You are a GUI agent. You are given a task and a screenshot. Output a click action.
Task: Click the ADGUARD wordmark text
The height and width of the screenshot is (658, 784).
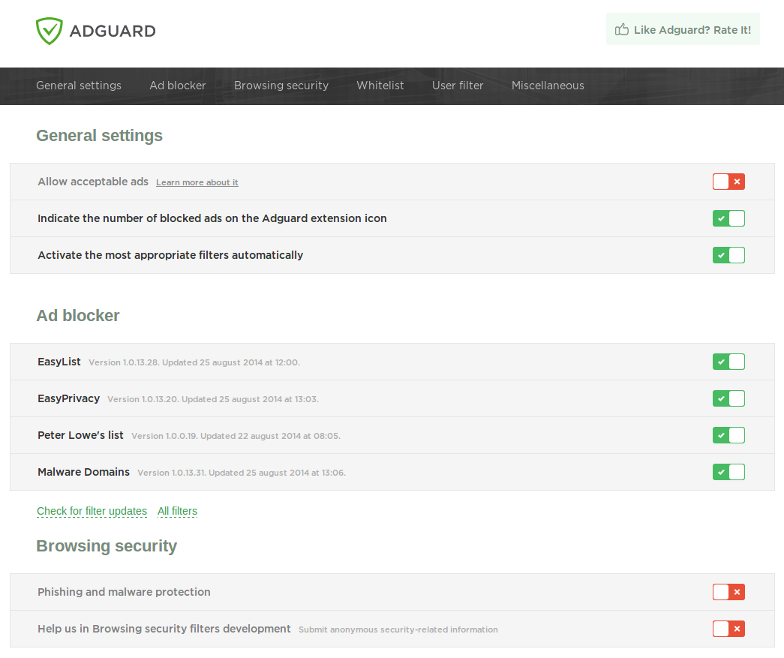pyautogui.click(x=112, y=31)
